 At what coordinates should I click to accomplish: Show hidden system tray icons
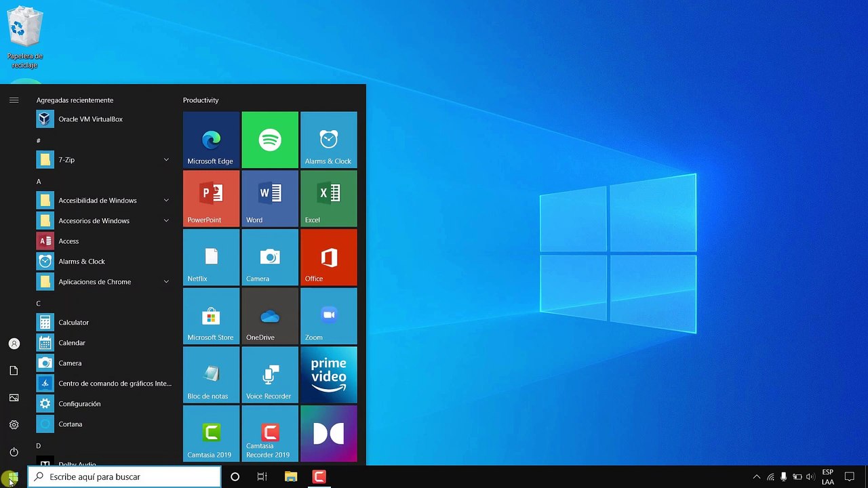pyautogui.click(x=757, y=477)
